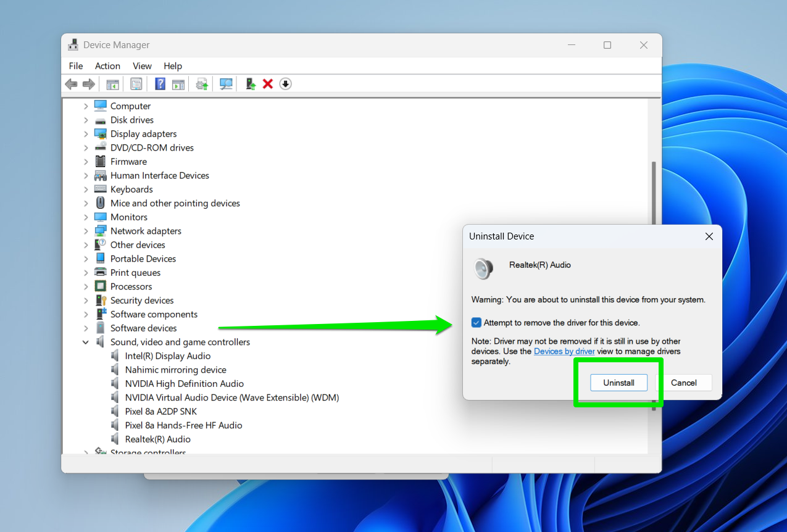The height and width of the screenshot is (532, 787).
Task: Open the Help menu
Action: tap(173, 66)
